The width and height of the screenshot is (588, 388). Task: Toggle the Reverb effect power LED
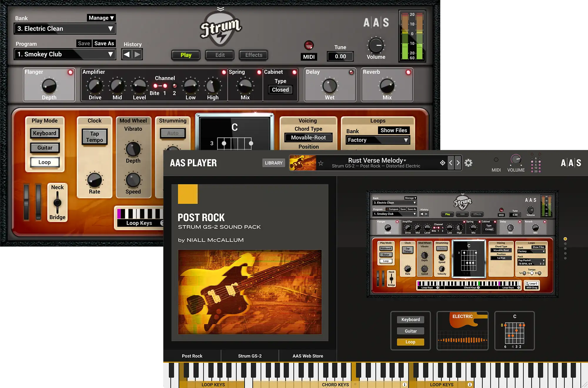point(408,72)
